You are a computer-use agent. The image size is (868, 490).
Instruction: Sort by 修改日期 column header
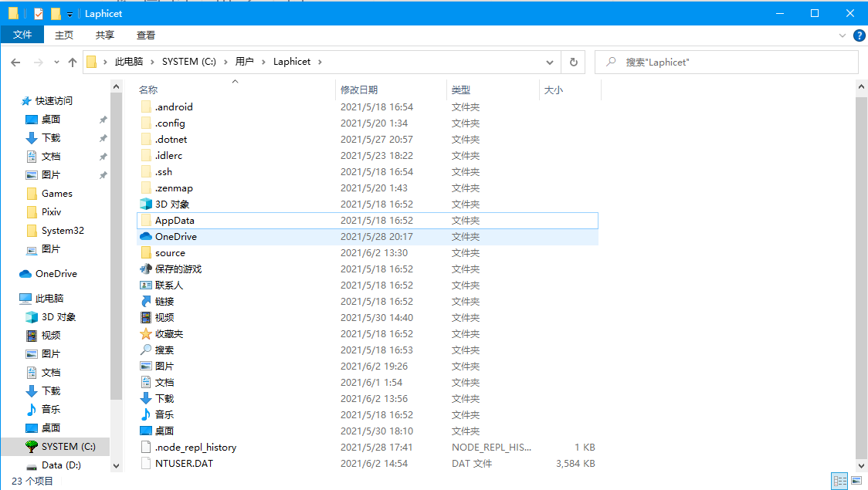359,90
